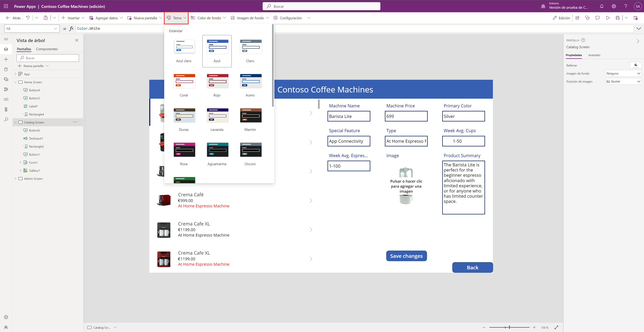Click the Back button on the canvas
This screenshot has height=332, width=644.
point(472,267)
